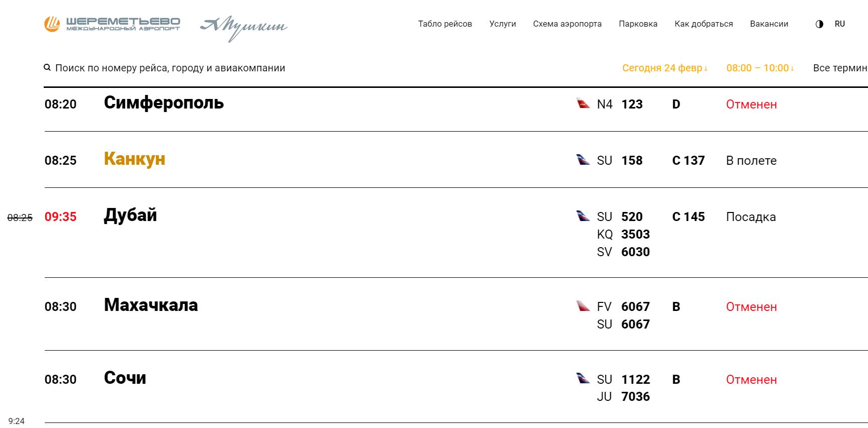Viewport: 868px width, 428px height.
Task: Click the Aeroflot icon for flight SU 158
Action: (x=583, y=160)
